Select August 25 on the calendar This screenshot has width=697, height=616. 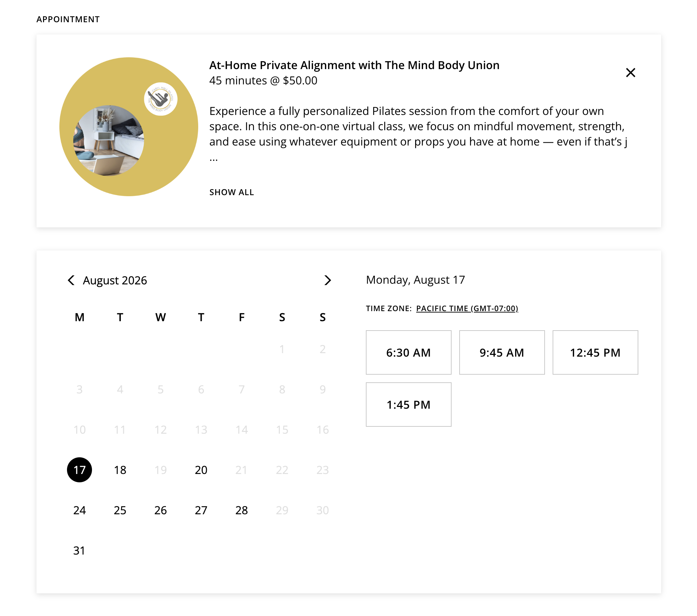coord(120,510)
